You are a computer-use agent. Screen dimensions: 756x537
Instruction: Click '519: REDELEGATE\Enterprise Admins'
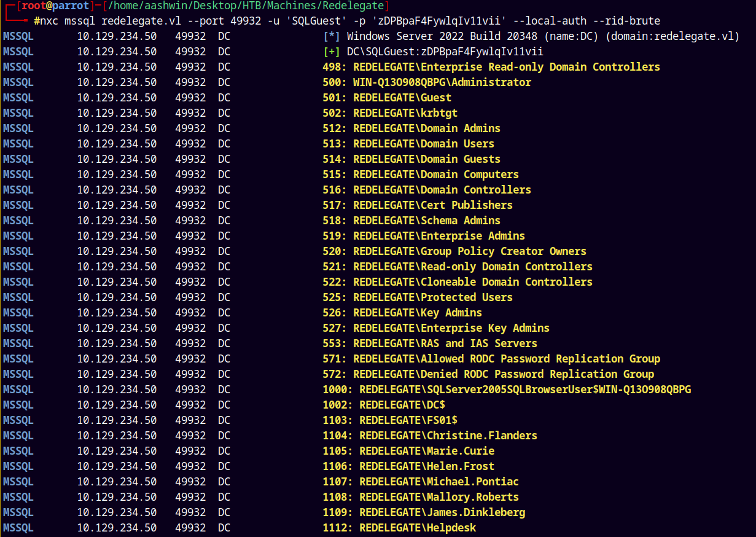424,237
